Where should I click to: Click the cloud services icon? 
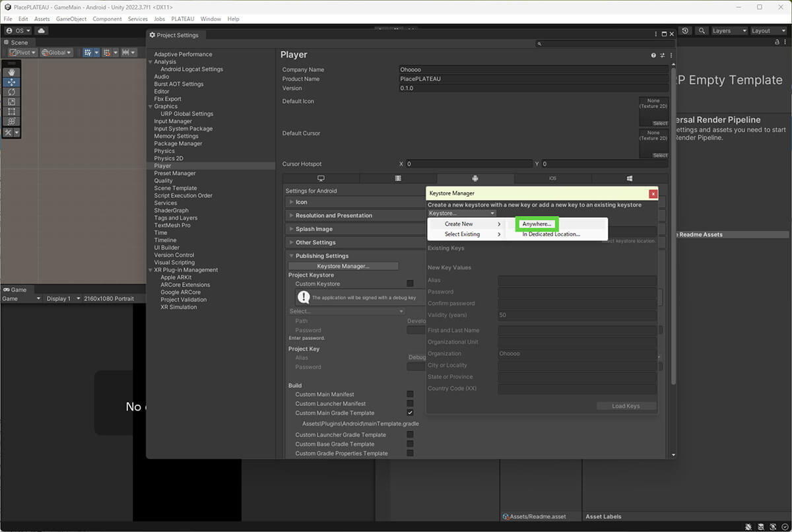coord(42,31)
